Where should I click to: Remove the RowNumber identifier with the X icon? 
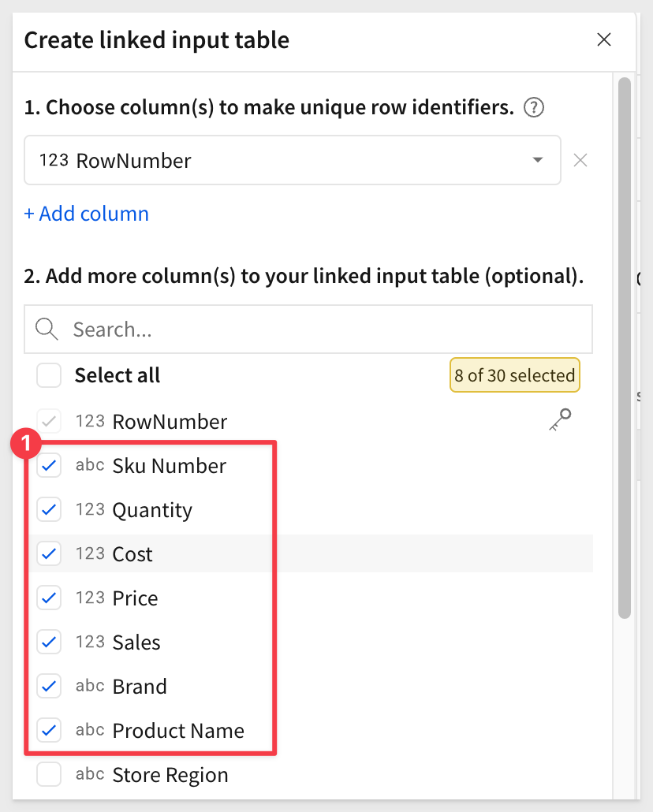click(580, 161)
